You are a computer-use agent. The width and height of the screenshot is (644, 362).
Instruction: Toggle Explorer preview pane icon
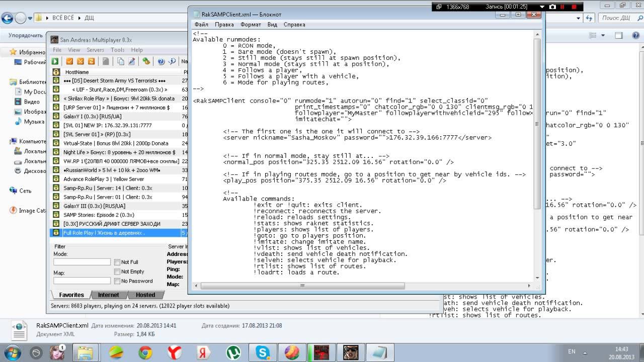click(x=619, y=35)
